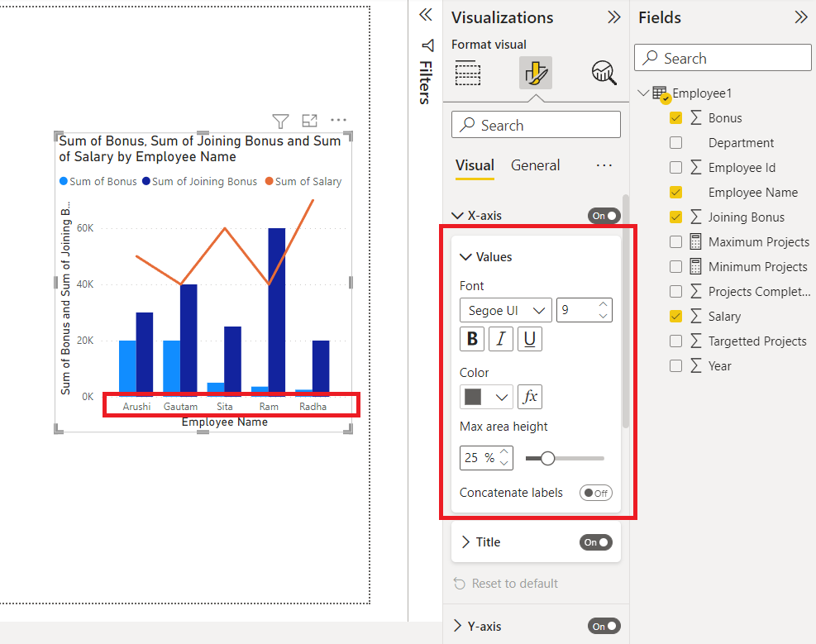Expand the Y-axis section
The width and height of the screenshot is (816, 644).
click(457, 626)
